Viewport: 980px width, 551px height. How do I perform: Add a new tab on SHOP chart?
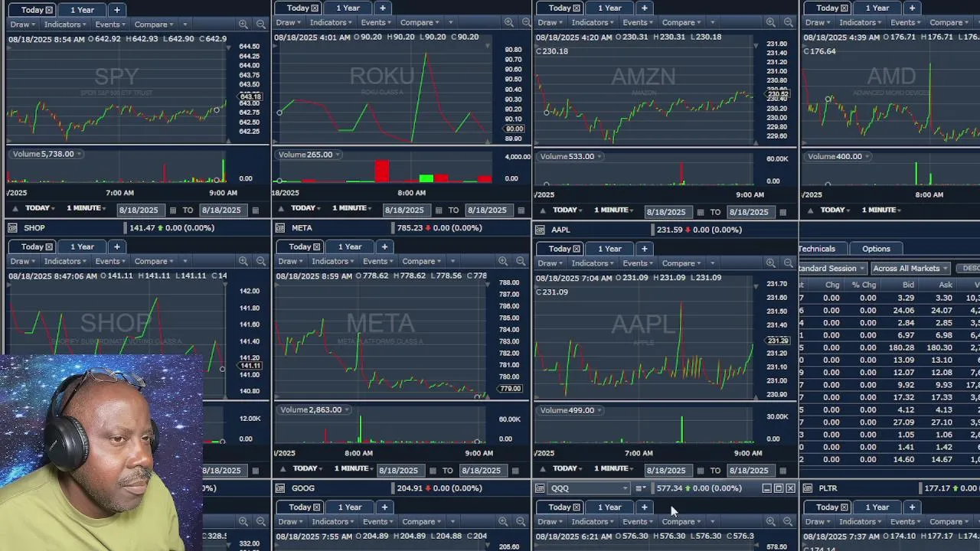point(116,246)
